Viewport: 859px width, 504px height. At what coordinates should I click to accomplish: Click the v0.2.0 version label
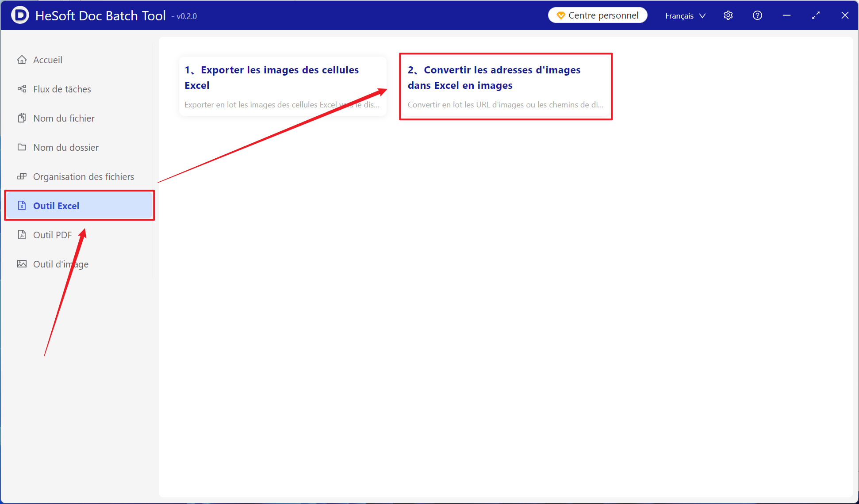(x=184, y=16)
